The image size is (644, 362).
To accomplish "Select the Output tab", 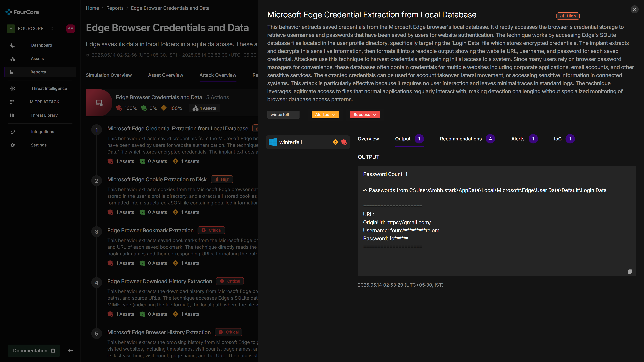I will [409, 139].
